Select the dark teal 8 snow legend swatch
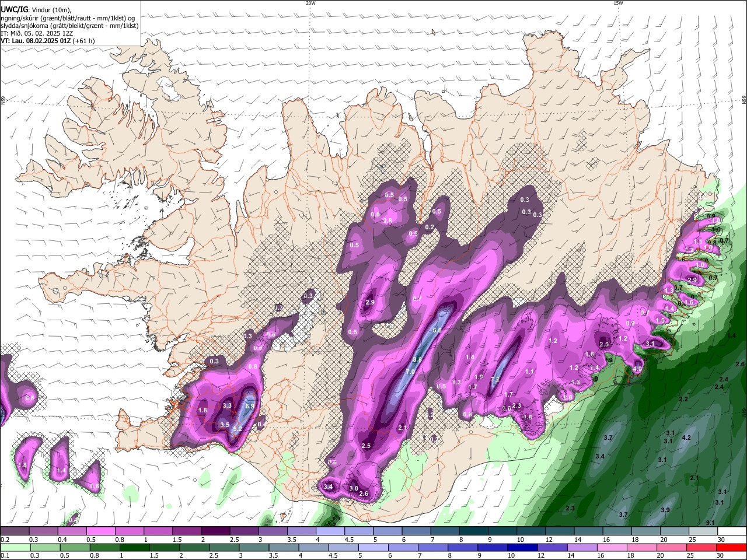The height and width of the screenshot is (560, 747). (474, 531)
